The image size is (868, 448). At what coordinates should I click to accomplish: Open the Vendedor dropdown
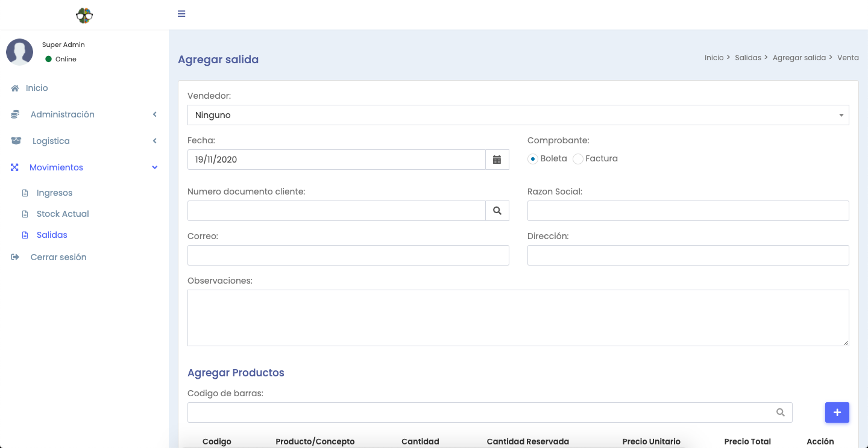click(x=518, y=115)
